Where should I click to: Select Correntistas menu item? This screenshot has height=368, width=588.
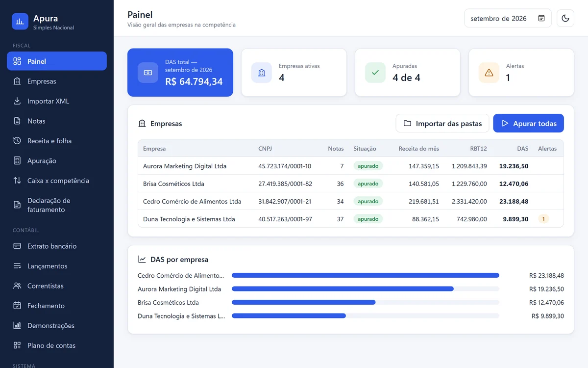point(57,286)
